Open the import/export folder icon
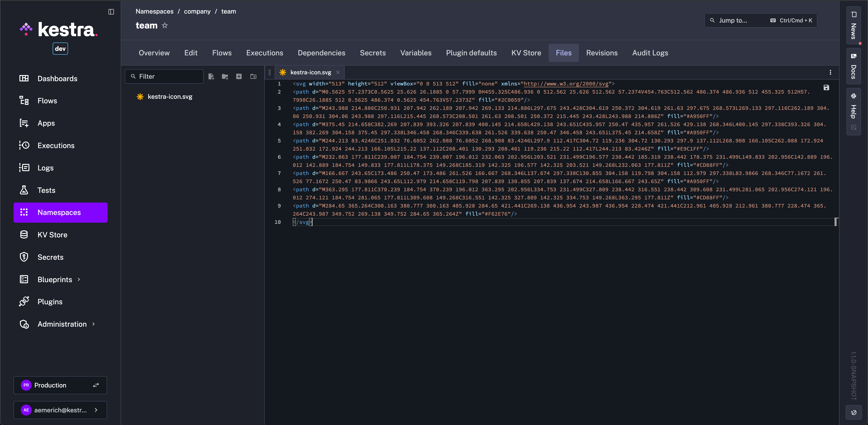Viewport: 868px width, 425px height. (253, 76)
